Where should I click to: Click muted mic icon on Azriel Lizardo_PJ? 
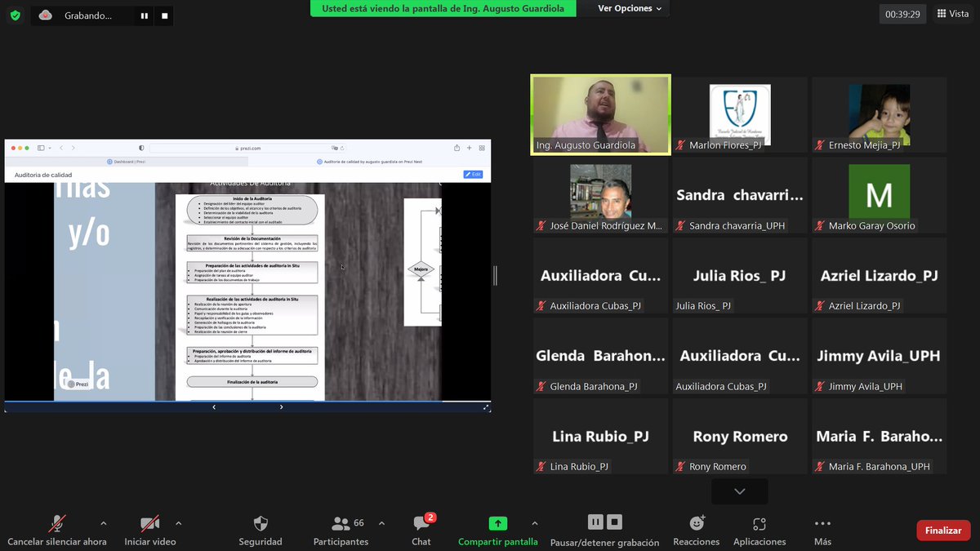click(x=819, y=306)
